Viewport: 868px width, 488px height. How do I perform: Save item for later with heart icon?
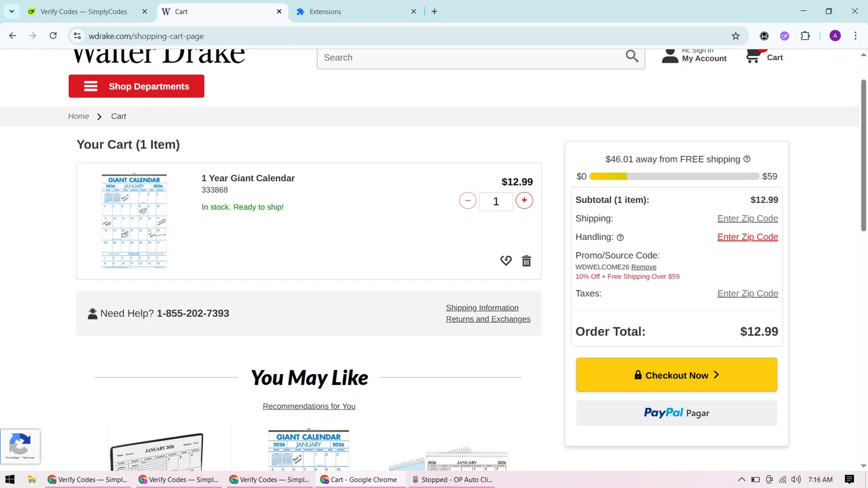pyautogui.click(x=506, y=261)
